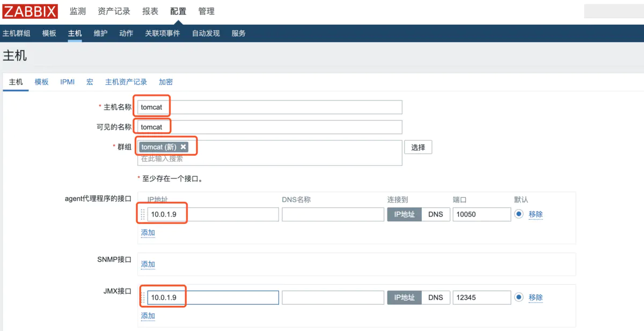This screenshot has height=331, width=644.
Task: Open 自动发现 in the submenu bar
Action: (206, 33)
